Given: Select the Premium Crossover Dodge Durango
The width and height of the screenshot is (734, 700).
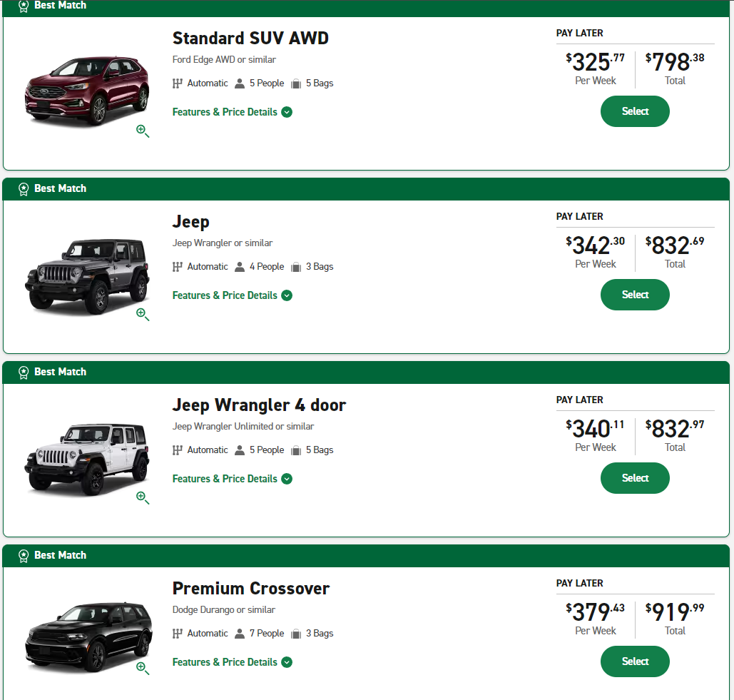Looking at the screenshot, I should pyautogui.click(x=635, y=661).
